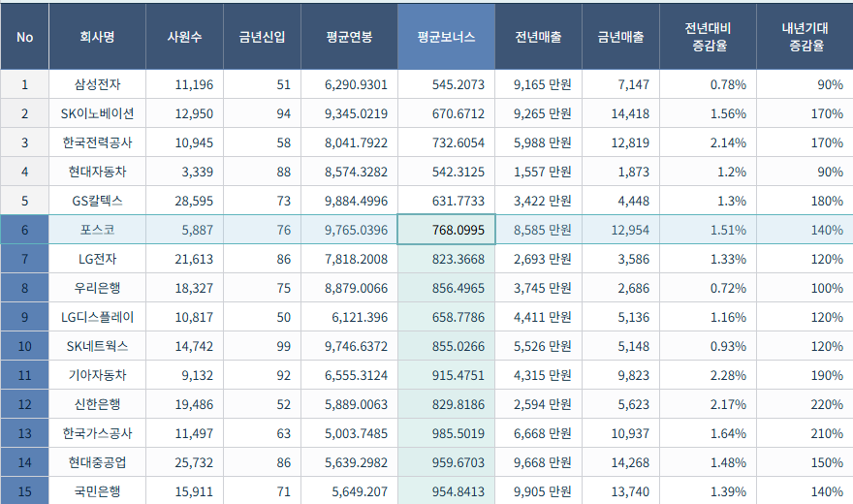Select this year sales 14,418
The image size is (853, 504).
pos(620,113)
